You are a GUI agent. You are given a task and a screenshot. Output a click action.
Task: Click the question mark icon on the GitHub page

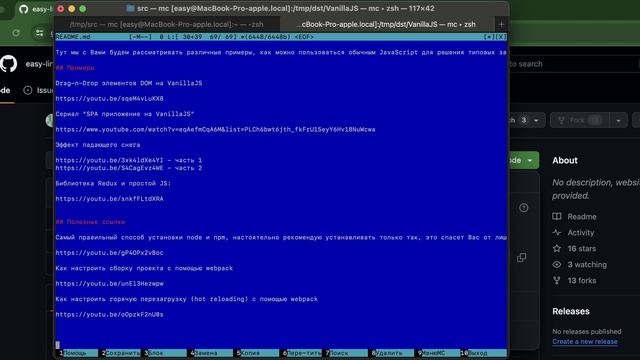(524, 208)
